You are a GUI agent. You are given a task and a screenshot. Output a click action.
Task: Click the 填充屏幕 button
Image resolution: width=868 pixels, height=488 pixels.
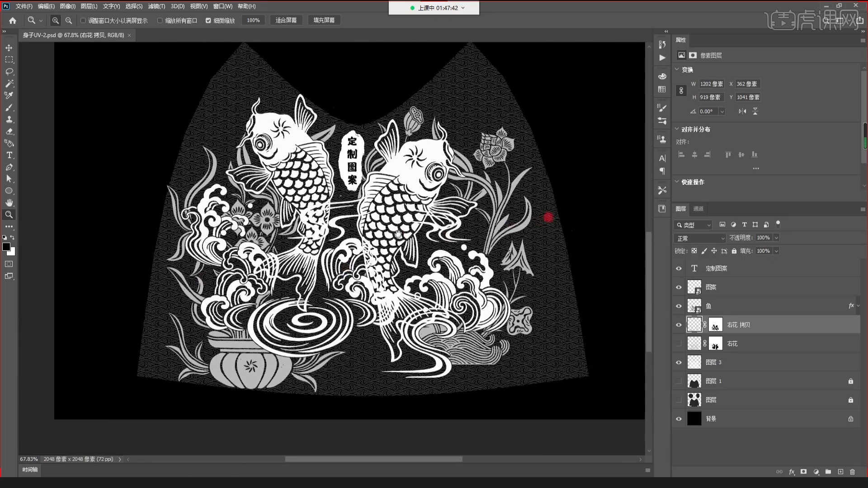324,20
